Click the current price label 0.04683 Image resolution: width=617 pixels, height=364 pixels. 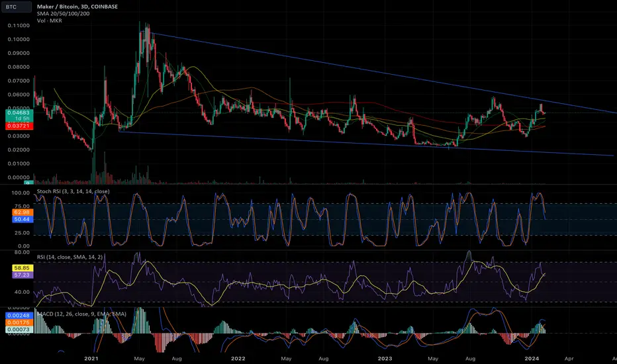click(x=19, y=113)
